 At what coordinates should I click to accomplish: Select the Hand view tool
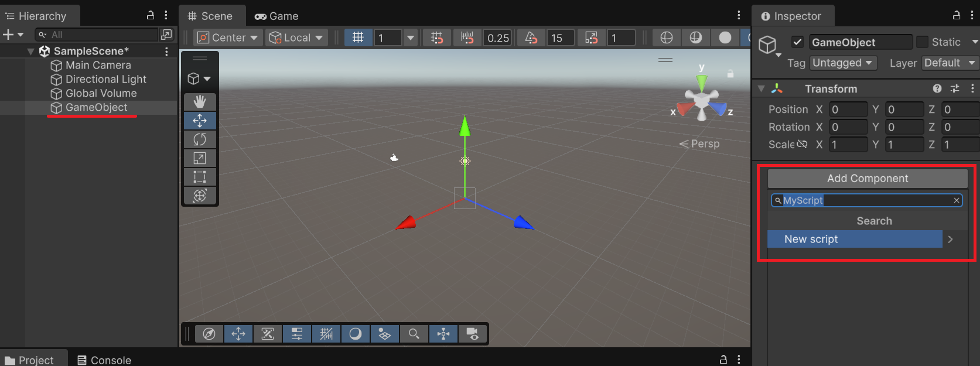click(200, 102)
